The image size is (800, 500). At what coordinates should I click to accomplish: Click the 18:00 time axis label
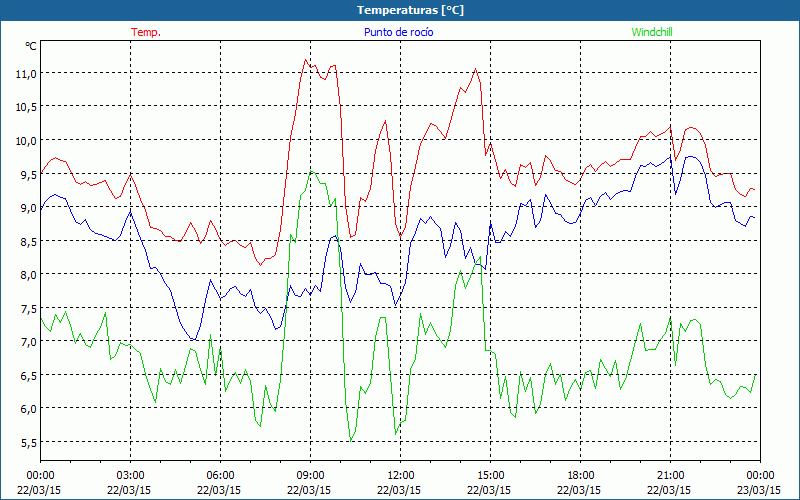(580, 475)
